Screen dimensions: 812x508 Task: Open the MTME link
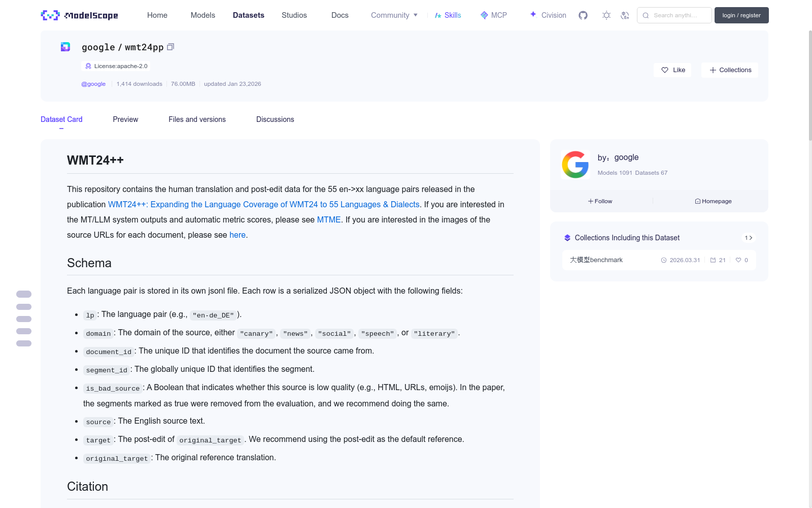pos(329,219)
